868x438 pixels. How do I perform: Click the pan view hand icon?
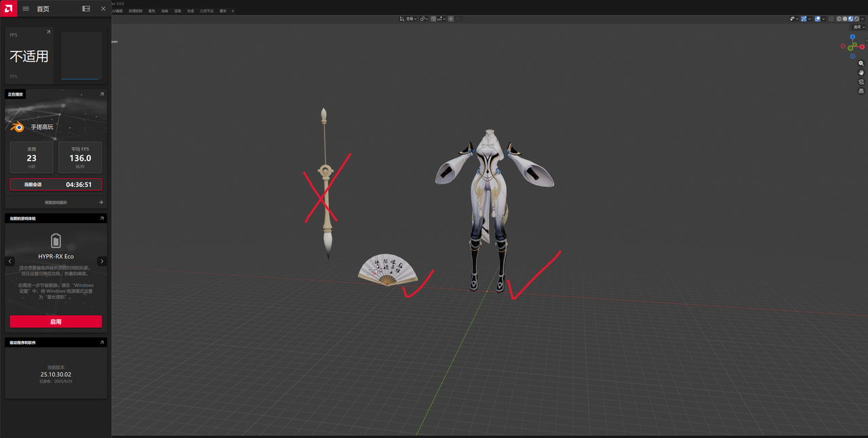click(x=861, y=72)
